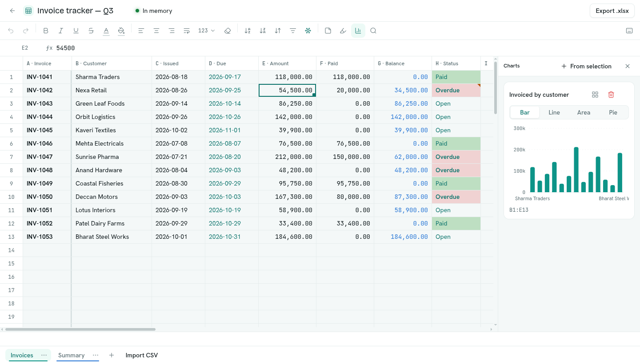Sort A to Z ascending
The image size is (640, 364).
[x=248, y=31]
